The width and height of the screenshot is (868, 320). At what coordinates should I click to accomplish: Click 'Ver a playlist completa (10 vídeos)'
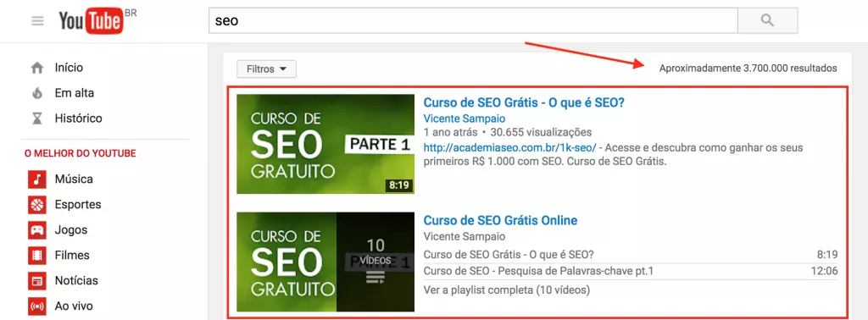tap(507, 290)
